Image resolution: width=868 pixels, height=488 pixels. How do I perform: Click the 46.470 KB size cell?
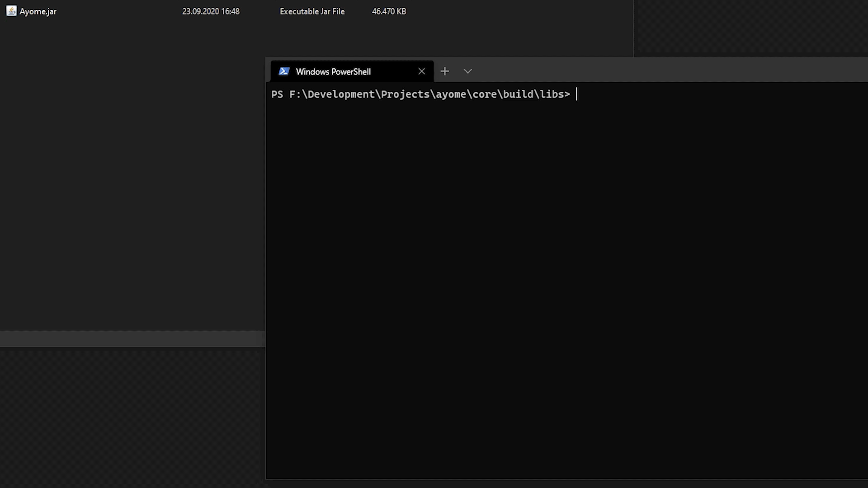pos(389,12)
